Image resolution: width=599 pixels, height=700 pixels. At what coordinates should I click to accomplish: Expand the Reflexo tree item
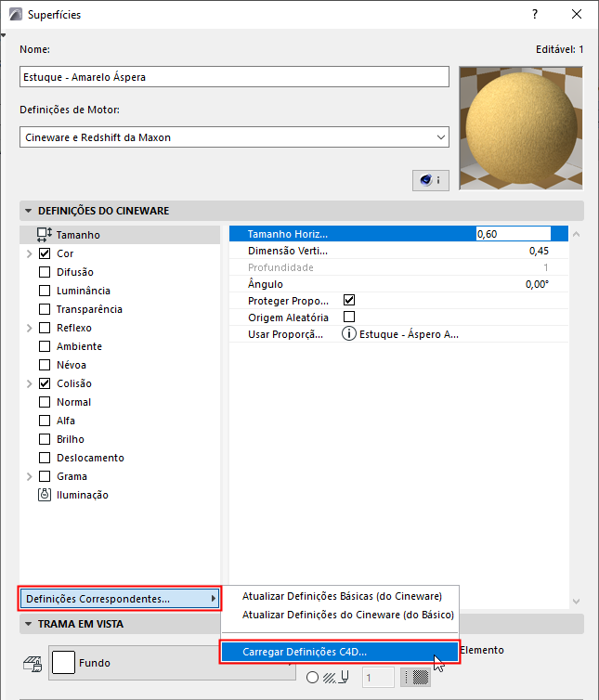click(x=30, y=328)
